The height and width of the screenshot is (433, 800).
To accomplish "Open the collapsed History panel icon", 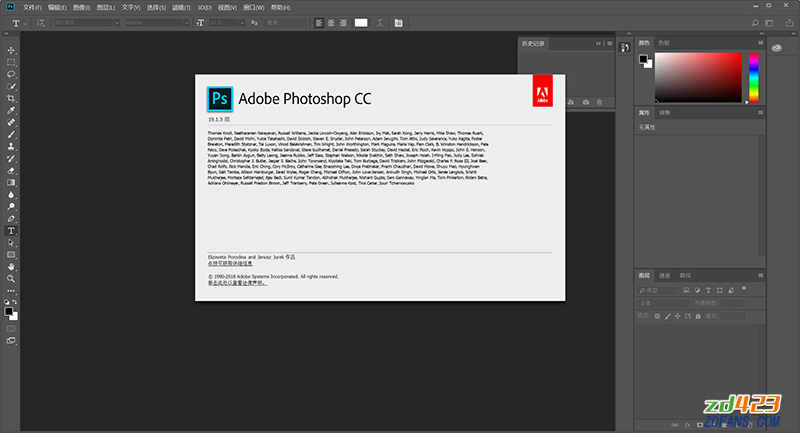I will [625, 47].
